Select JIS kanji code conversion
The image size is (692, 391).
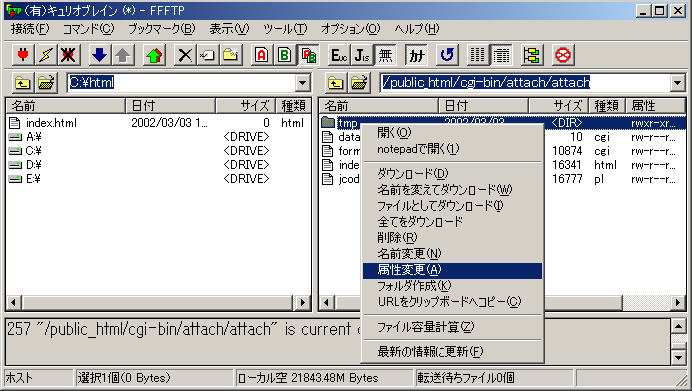[x=362, y=56]
